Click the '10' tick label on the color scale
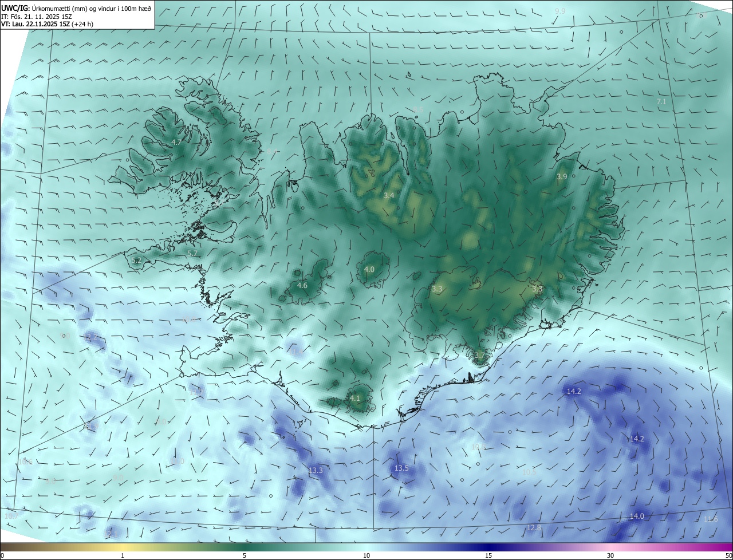This screenshot has height=560, width=733. tap(366, 555)
